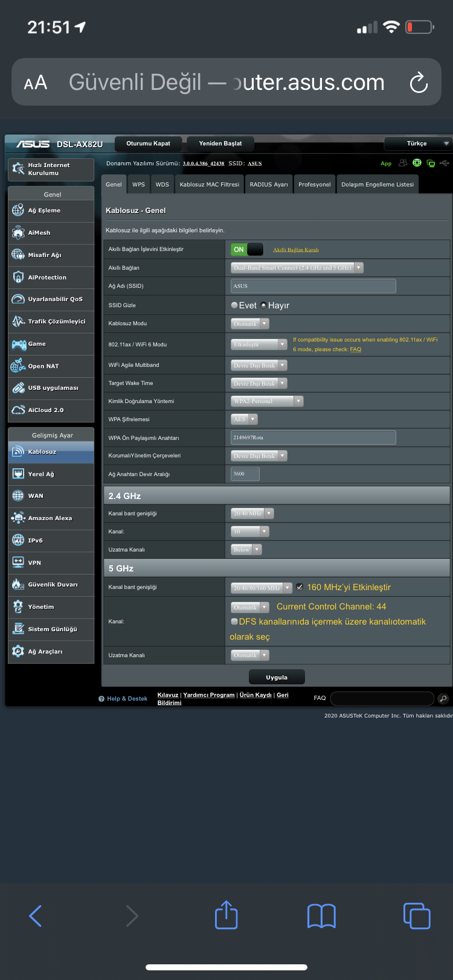Viewport: 453px width, 980px height.
Task: Open the IPv6 icon
Action: pos(18,541)
